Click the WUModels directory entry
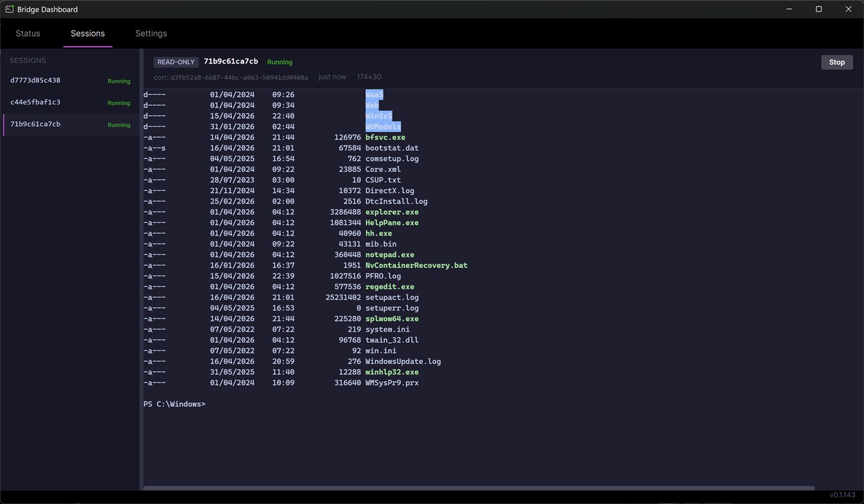The height and width of the screenshot is (504, 864). click(x=383, y=127)
